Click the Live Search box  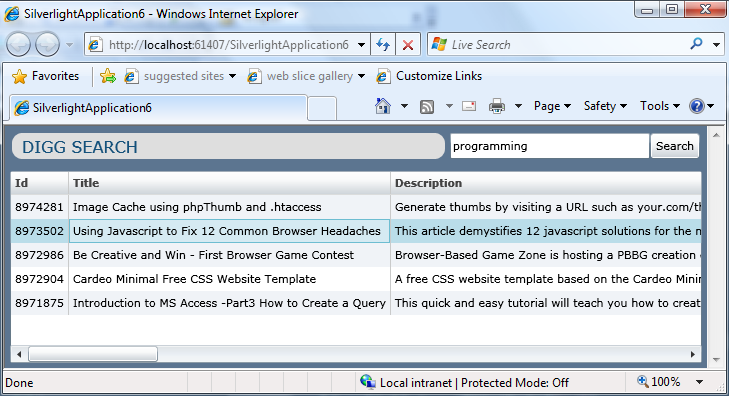[556, 45]
